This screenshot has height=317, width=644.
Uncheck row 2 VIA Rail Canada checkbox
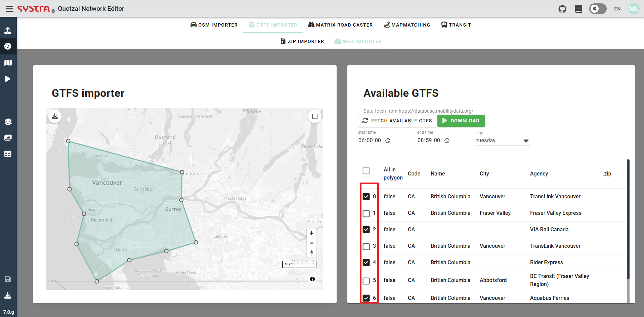click(366, 230)
